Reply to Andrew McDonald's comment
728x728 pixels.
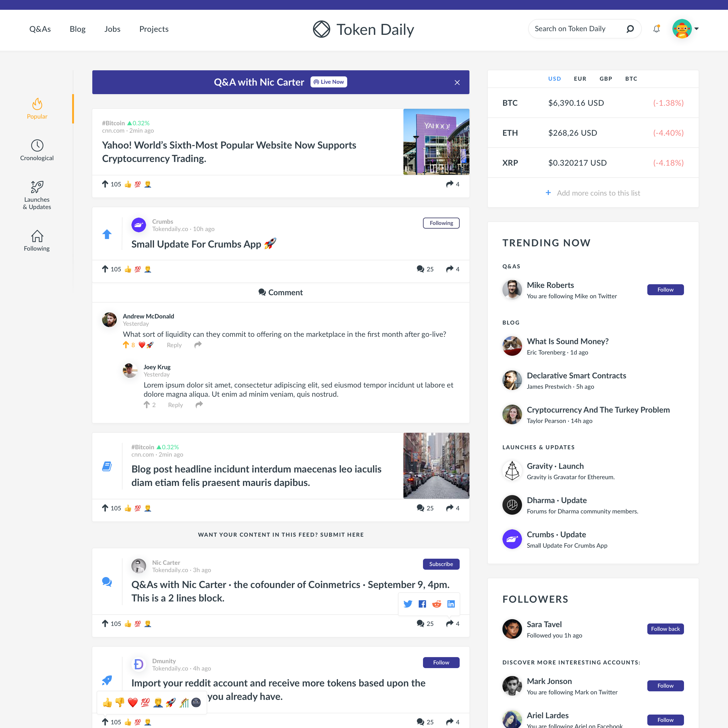174,345
